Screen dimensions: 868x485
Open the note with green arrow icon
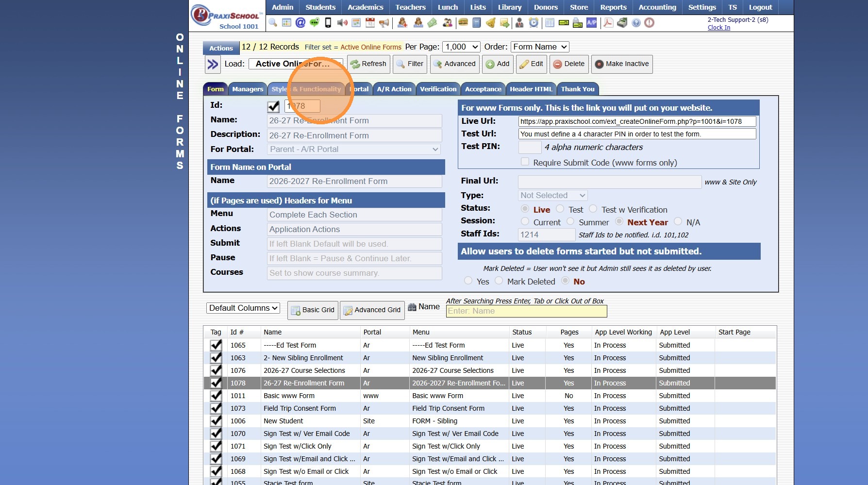pyautogui.click(x=505, y=22)
